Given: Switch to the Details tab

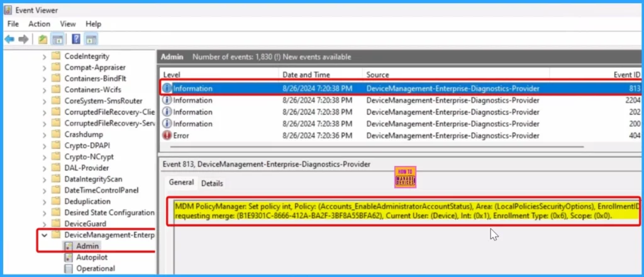Looking at the screenshot, I should click(x=212, y=183).
